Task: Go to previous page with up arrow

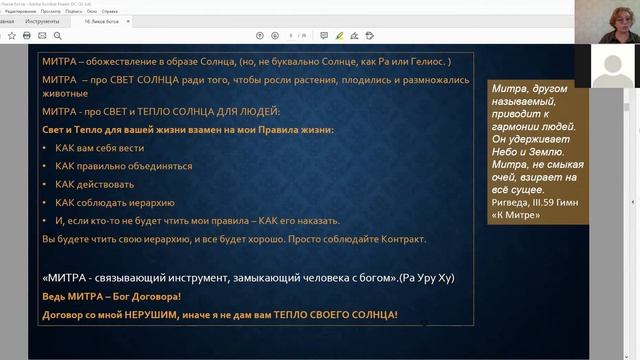Action: [x=260, y=36]
